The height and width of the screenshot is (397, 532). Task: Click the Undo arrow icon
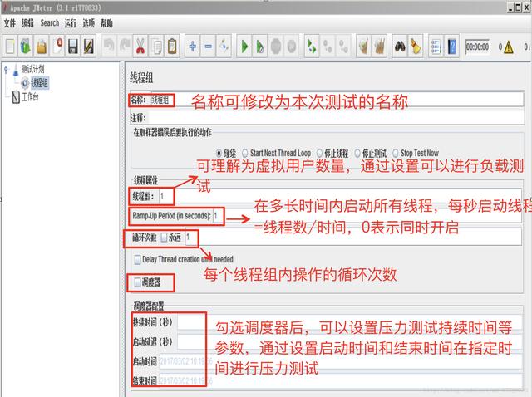(109, 47)
